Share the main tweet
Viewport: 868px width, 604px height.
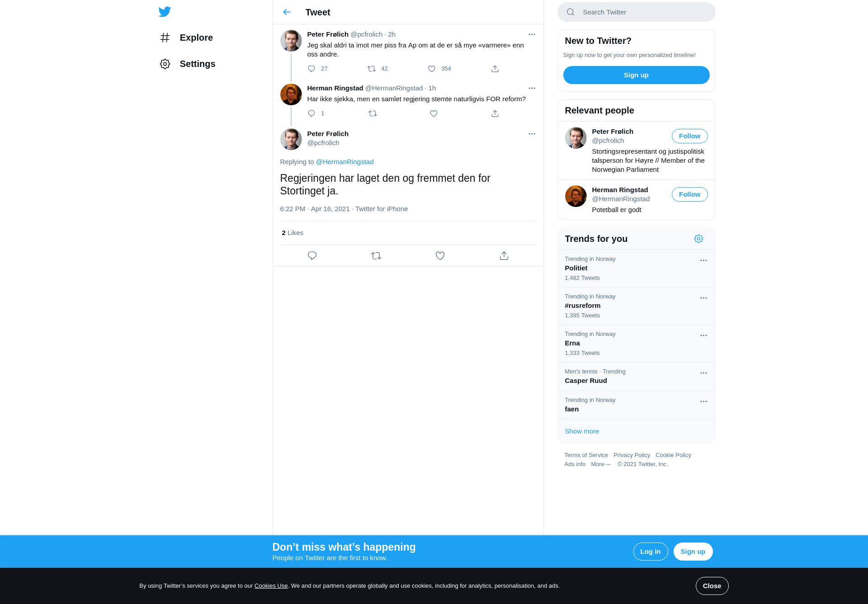504,256
